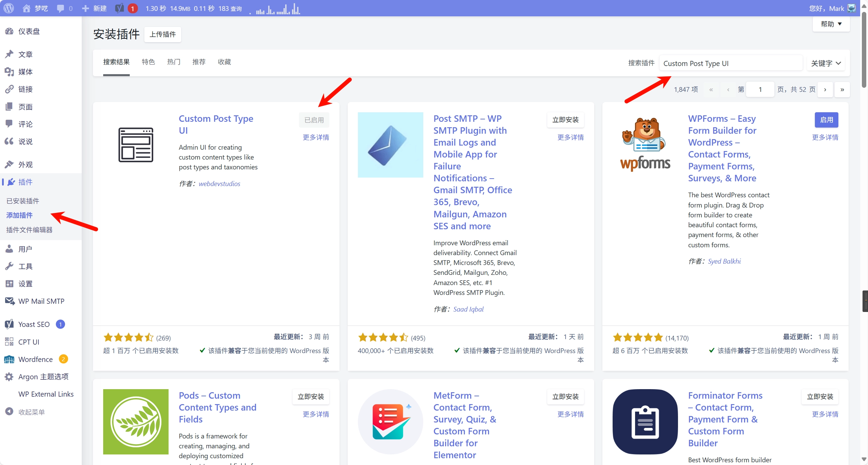Viewport: 868px width, 465px height.
Task: Open the Mark user avatar
Action: click(851, 8)
